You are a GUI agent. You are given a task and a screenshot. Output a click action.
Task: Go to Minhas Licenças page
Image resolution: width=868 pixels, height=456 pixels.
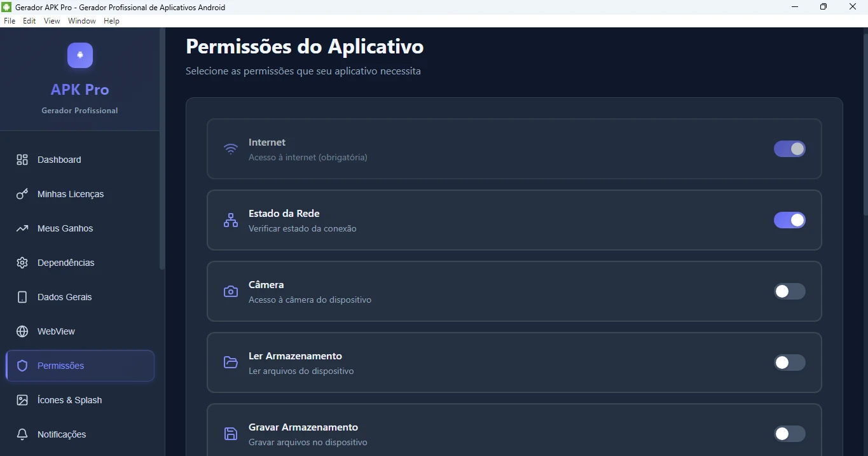(x=70, y=194)
